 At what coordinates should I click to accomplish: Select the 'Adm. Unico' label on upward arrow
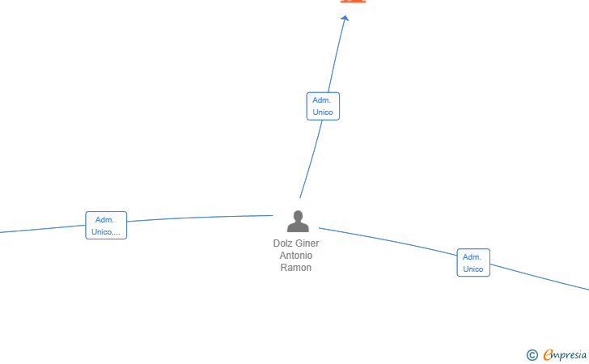tap(323, 106)
